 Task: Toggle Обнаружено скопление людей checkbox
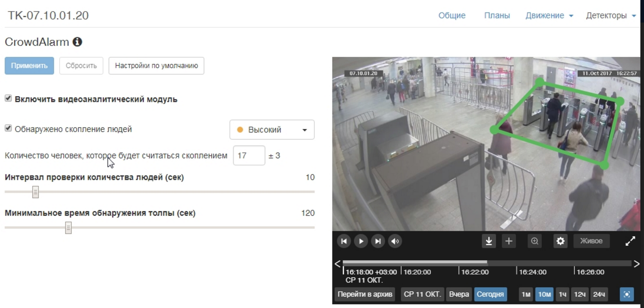pos(8,129)
